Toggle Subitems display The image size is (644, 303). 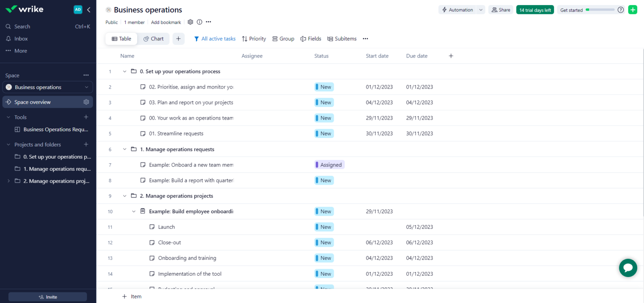click(x=342, y=39)
